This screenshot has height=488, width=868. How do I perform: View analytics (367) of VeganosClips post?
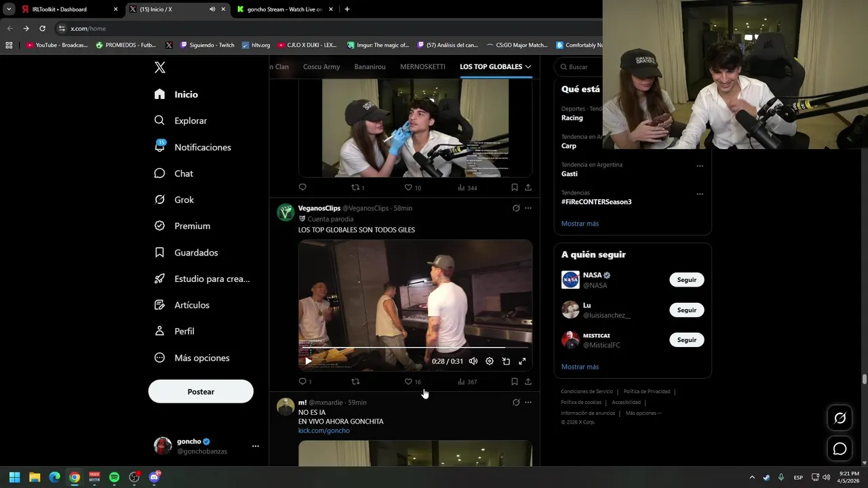pyautogui.click(x=467, y=382)
